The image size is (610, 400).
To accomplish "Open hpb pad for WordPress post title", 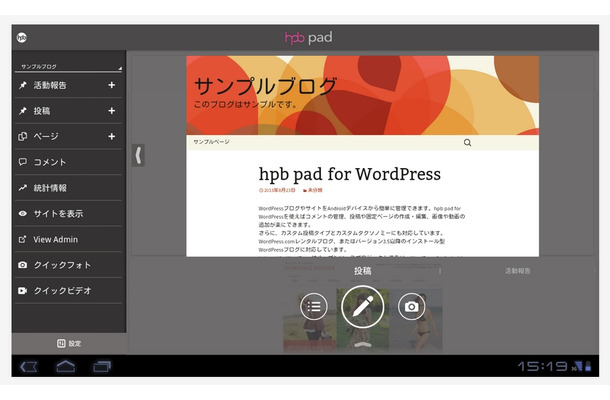I will (x=350, y=174).
